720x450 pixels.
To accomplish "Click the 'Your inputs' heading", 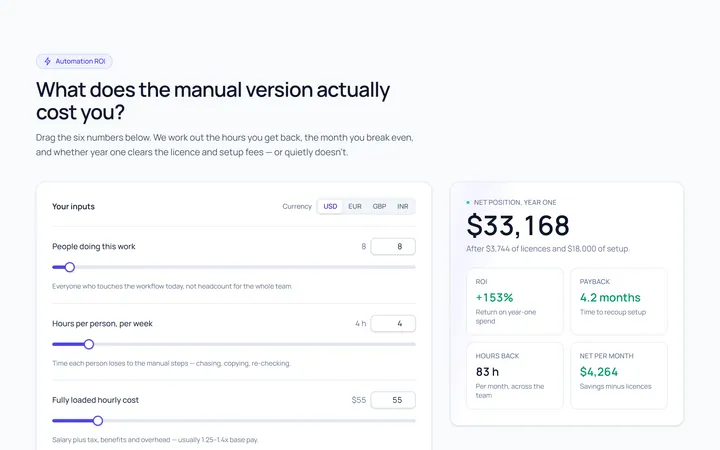I will pos(73,207).
